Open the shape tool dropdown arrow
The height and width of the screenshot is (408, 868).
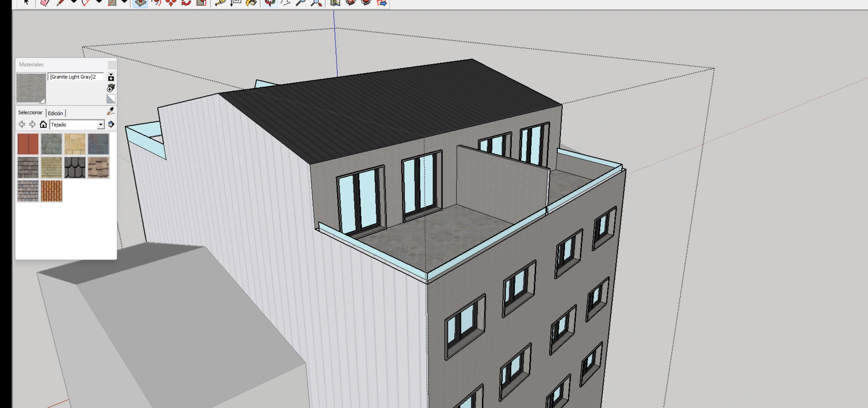click(x=124, y=2)
